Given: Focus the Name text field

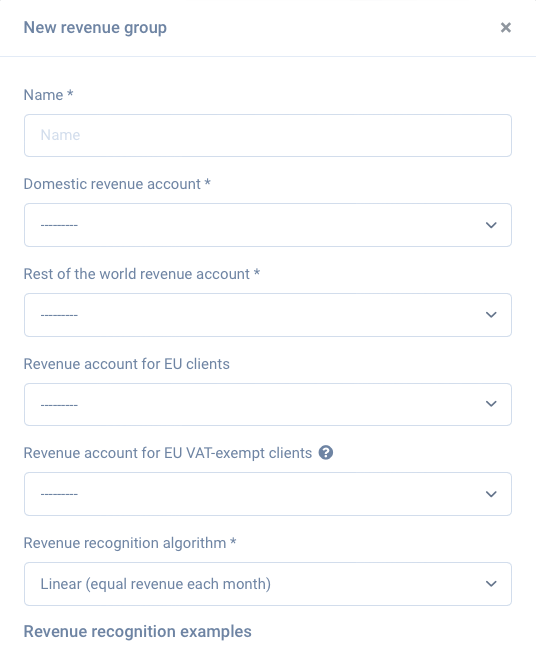Looking at the screenshot, I should [x=268, y=136].
